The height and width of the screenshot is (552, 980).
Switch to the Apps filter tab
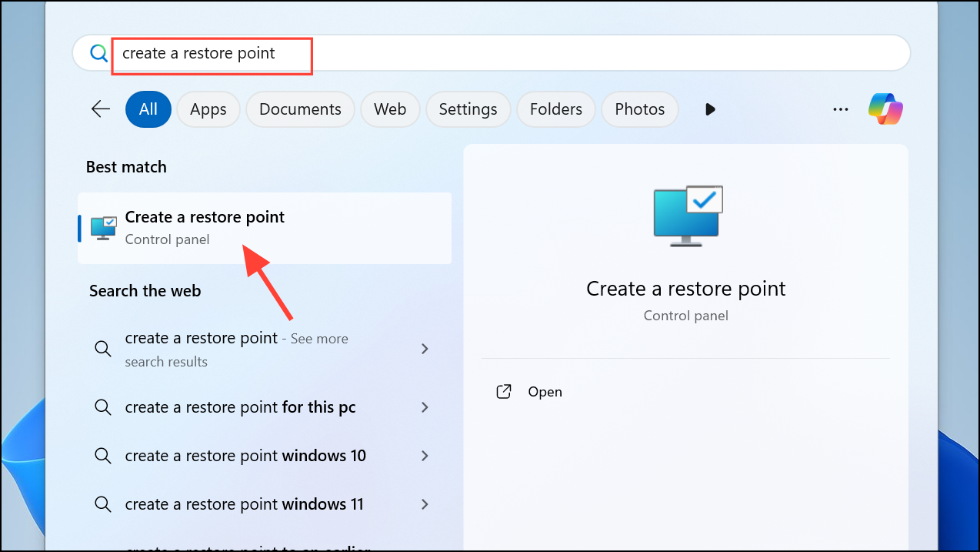(208, 109)
